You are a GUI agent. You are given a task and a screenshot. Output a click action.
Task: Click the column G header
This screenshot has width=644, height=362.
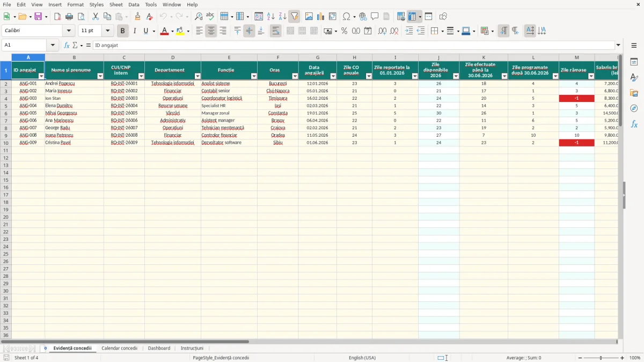(x=318, y=57)
